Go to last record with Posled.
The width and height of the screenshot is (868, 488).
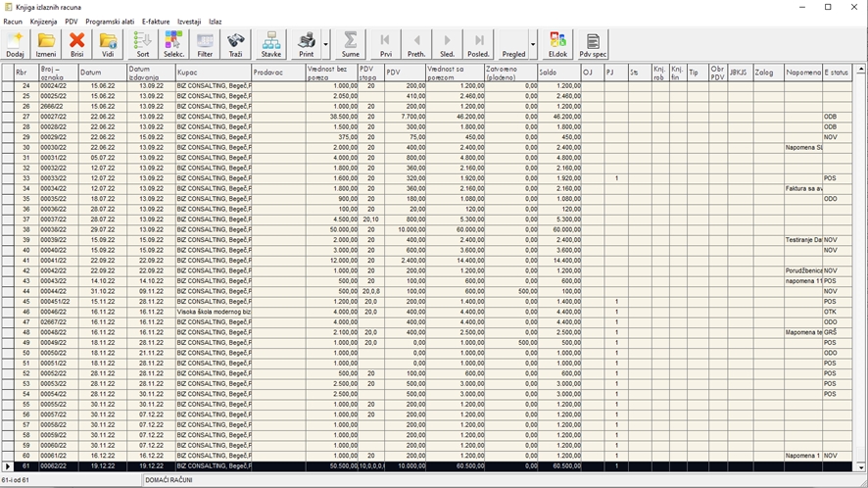point(478,44)
